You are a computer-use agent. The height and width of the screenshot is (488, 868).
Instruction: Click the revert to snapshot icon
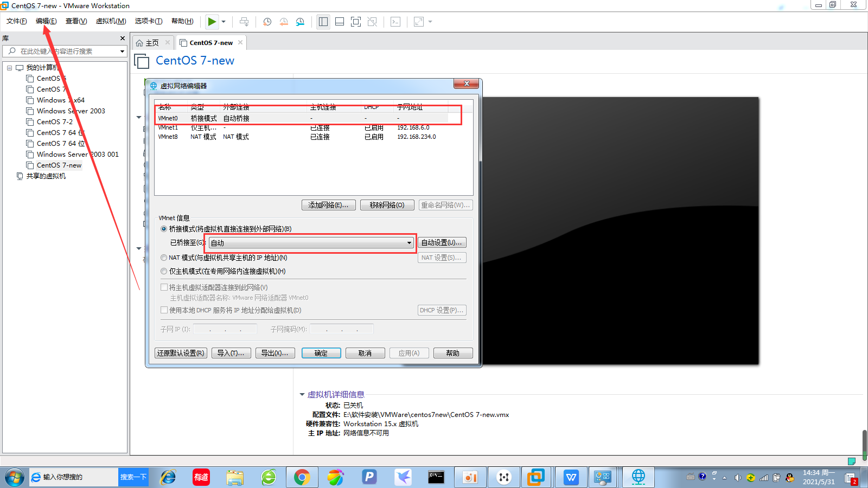284,22
